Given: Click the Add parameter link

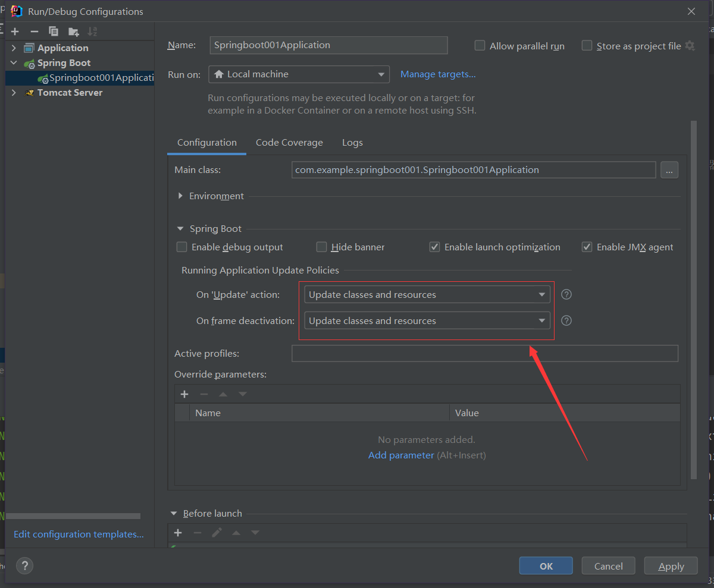Looking at the screenshot, I should pyautogui.click(x=401, y=455).
